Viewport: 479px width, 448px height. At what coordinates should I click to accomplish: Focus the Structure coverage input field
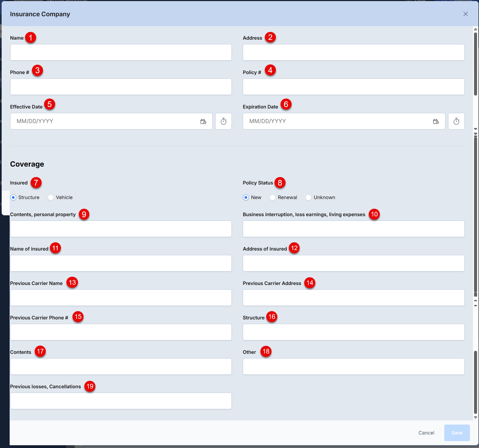pyautogui.click(x=354, y=332)
